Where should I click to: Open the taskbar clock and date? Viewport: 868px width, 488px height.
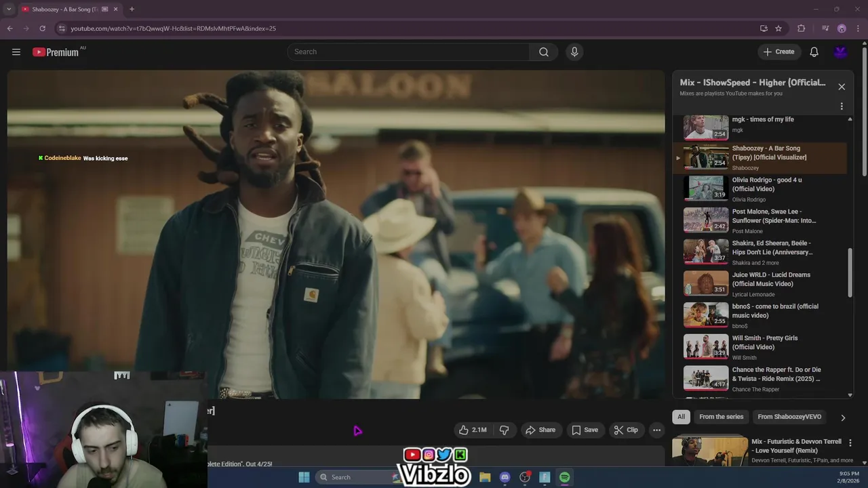[849, 478]
